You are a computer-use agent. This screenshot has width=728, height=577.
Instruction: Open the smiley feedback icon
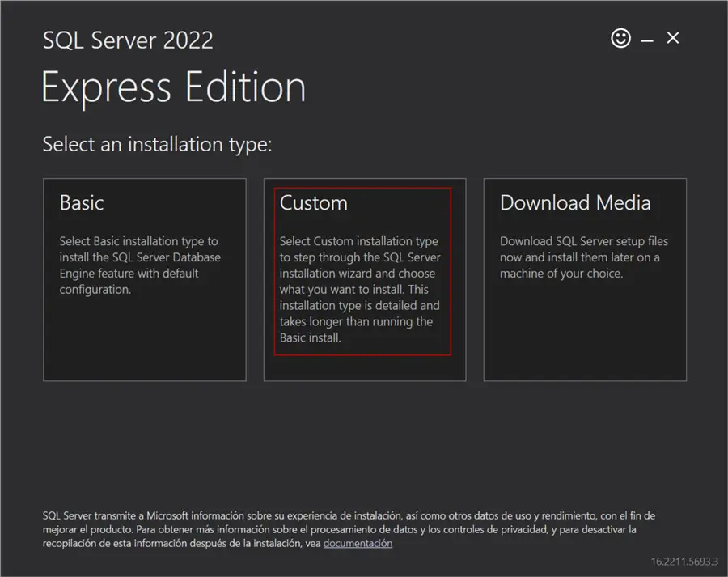[x=620, y=38]
